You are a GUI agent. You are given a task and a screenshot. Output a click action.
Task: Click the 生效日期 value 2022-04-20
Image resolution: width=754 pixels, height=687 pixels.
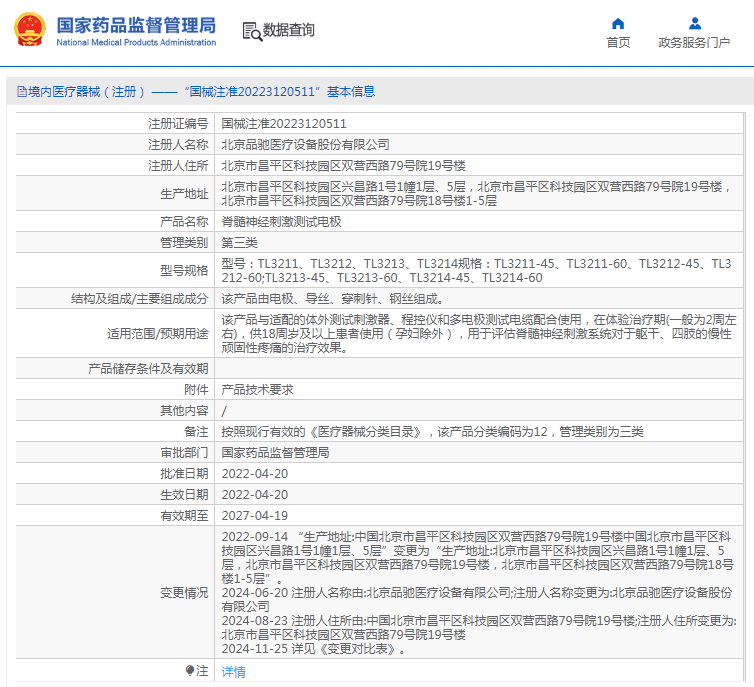click(255, 495)
